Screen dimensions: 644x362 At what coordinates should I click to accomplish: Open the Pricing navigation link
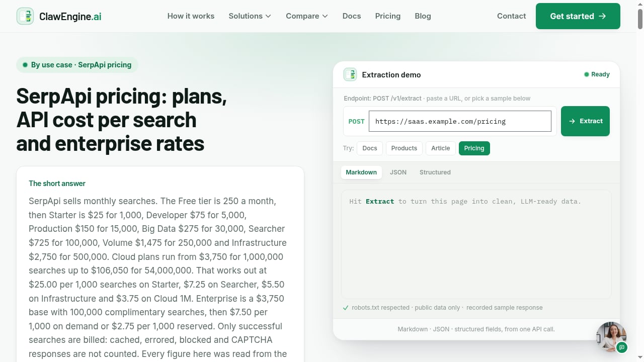tap(388, 16)
